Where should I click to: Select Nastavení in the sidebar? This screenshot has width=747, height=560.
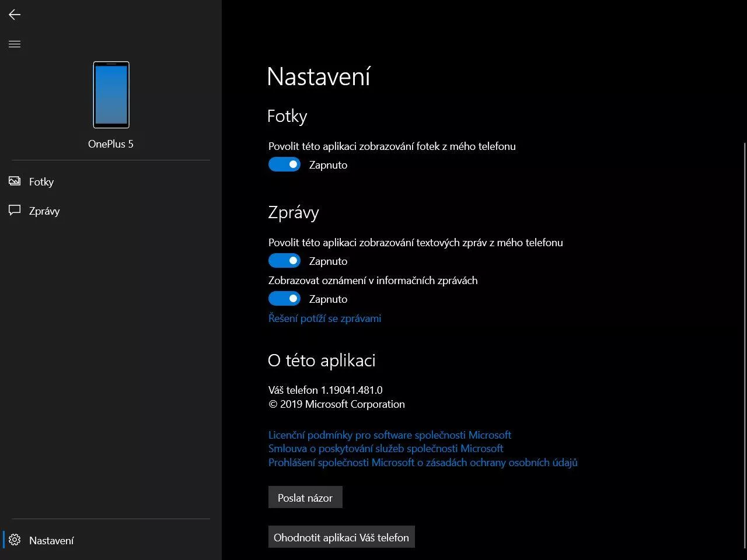point(111,540)
